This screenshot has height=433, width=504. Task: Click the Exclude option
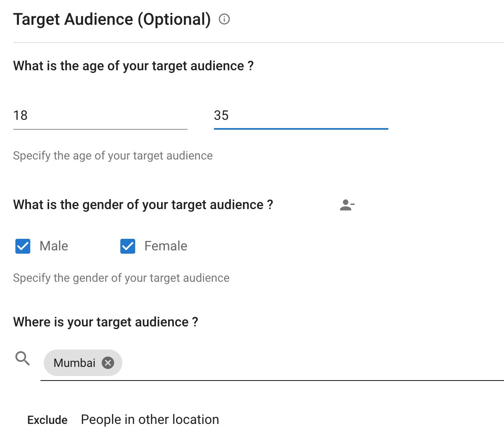[x=47, y=419]
